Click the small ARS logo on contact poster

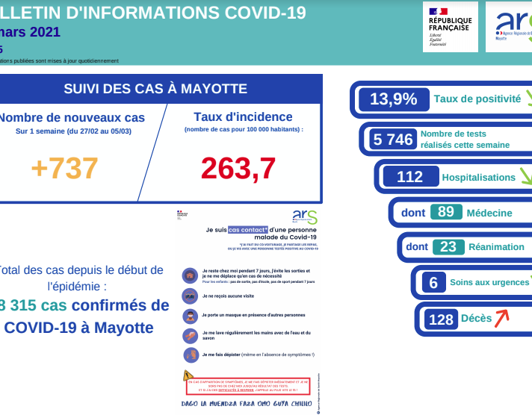coord(305,216)
